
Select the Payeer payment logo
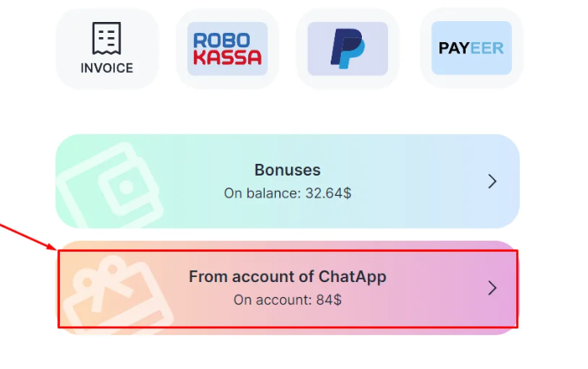pos(471,47)
